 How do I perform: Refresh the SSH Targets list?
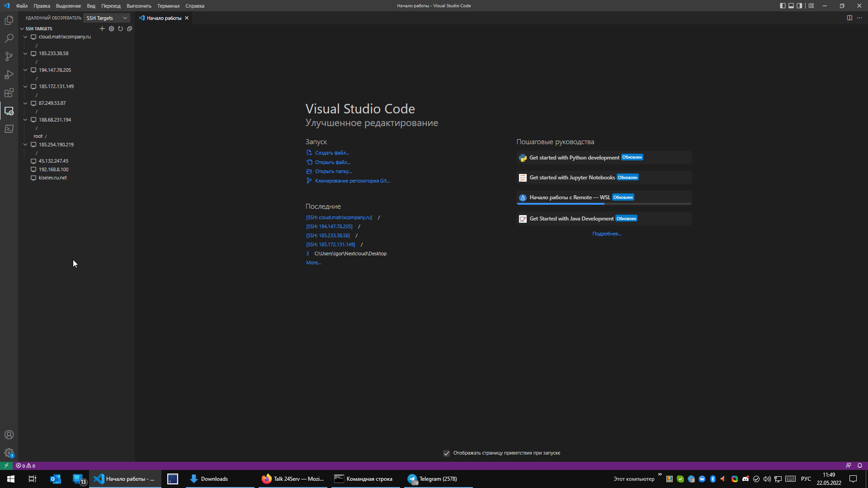pyautogui.click(x=120, y=28)
